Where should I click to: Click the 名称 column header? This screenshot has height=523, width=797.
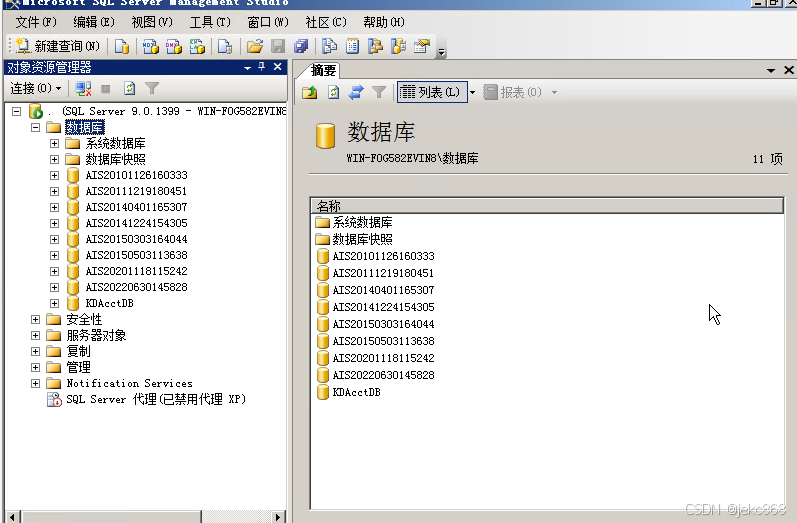(x=547, y=206)
